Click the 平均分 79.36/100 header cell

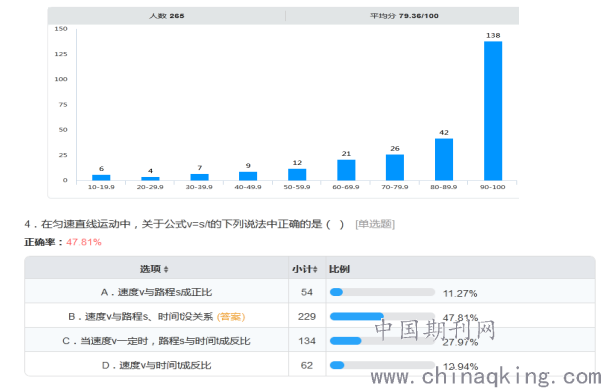[x=402, y=16]
